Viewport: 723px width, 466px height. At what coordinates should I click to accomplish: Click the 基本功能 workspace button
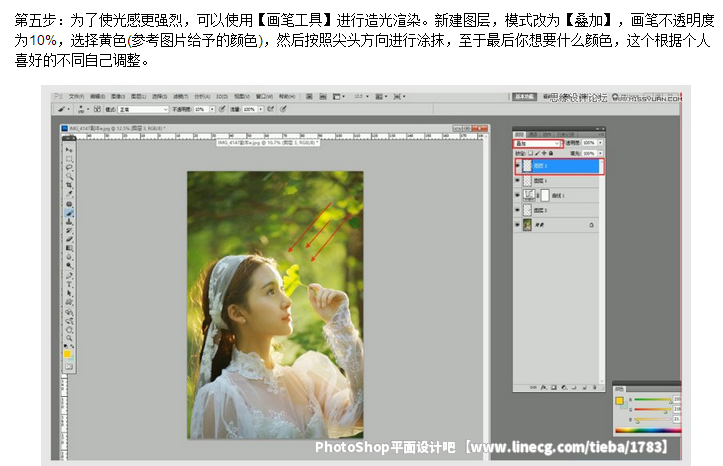click(x=525, y=97)
